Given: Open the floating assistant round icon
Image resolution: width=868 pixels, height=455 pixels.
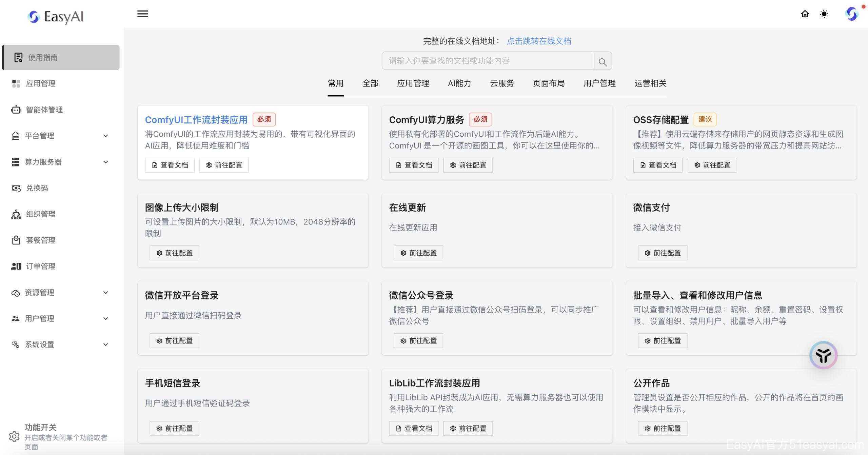Looking at the screenshot, I should coord(823,355).
